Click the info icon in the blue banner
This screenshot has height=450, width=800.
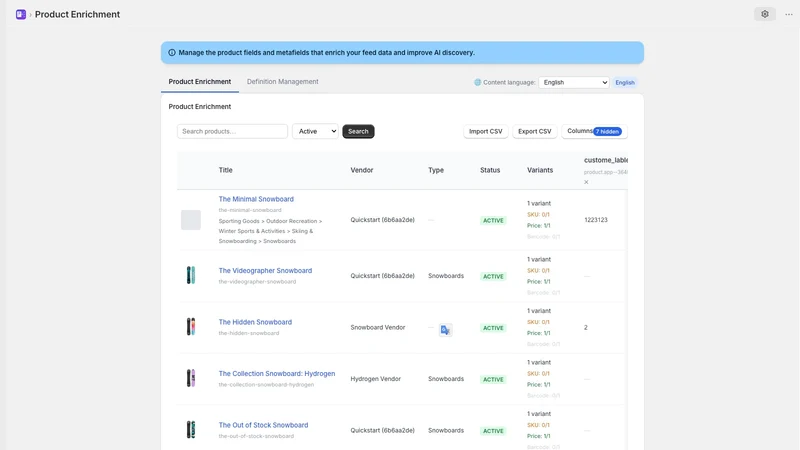click(x=172, y=53)
